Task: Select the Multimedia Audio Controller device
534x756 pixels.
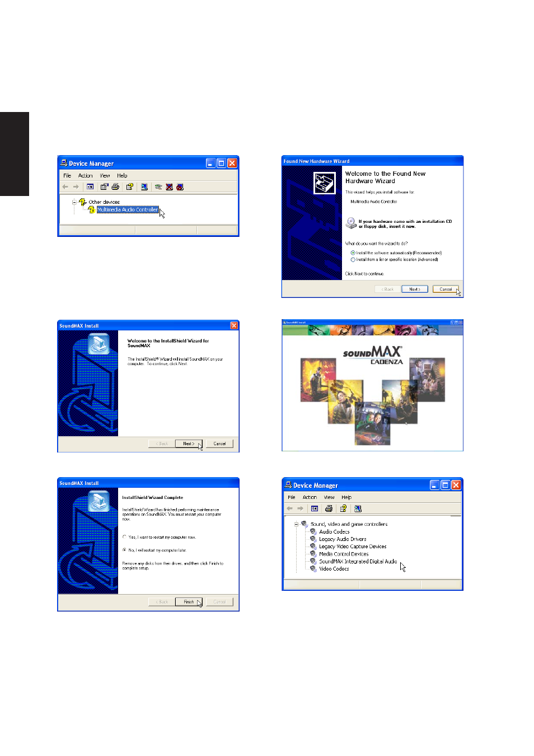Action: (x=128, y=209)
